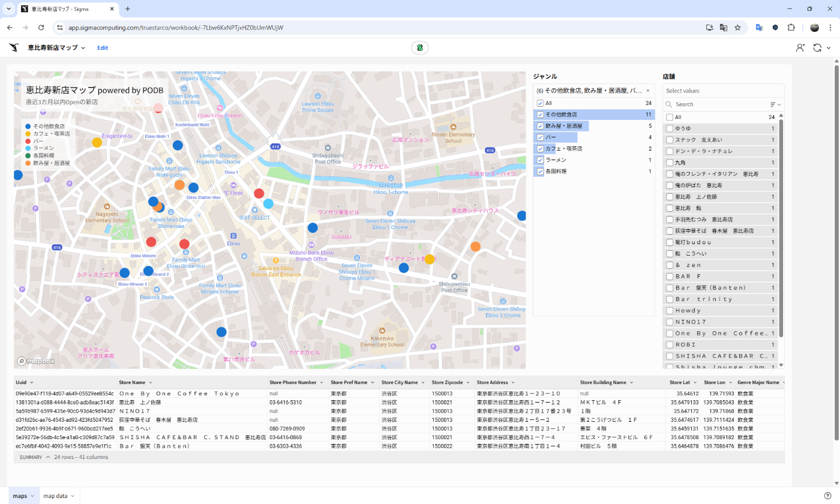Go back in browser
This screenshot has width=840, height=504.
[10, 28]
